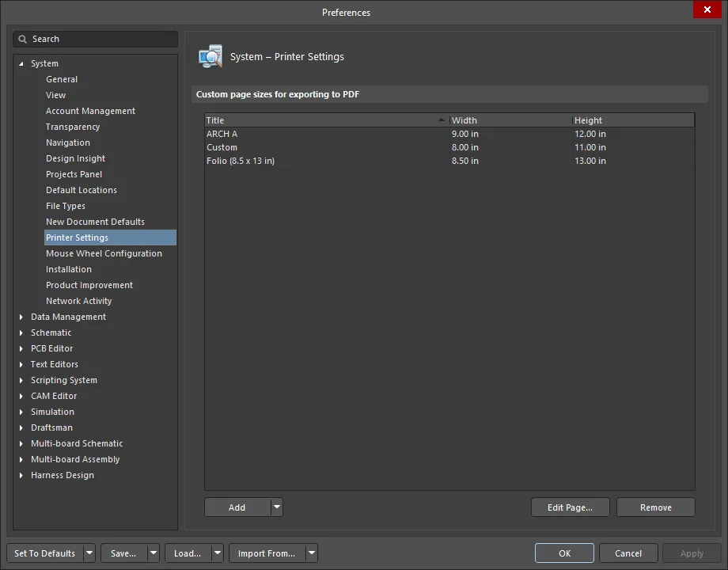Image resolution: width=728 pixels, height=570 pixels.
Task: Click the Printer Settings header icon
Action: (210, 57)
